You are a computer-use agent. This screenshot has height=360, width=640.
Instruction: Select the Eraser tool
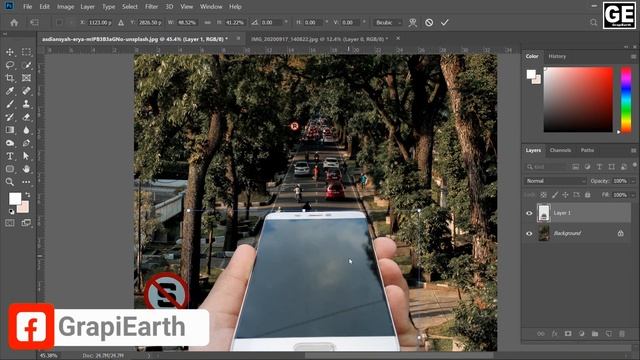pos(26,117)
